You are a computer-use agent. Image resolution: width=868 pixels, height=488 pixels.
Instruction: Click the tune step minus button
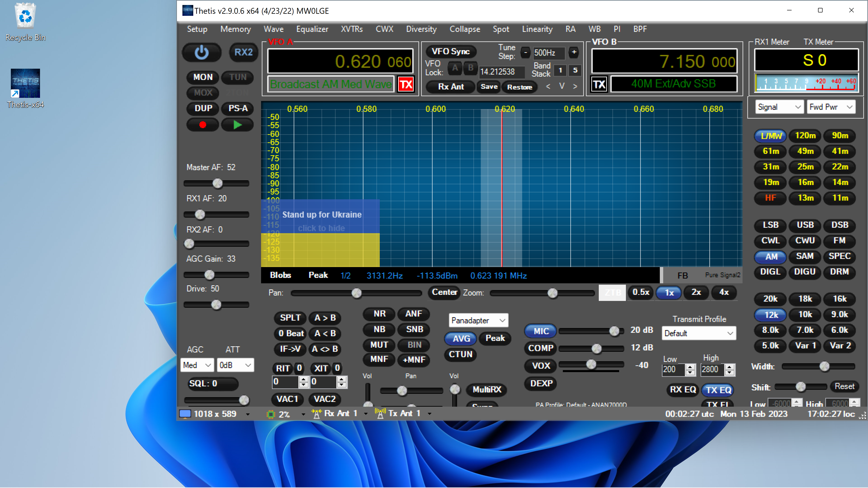pos(525,52)
